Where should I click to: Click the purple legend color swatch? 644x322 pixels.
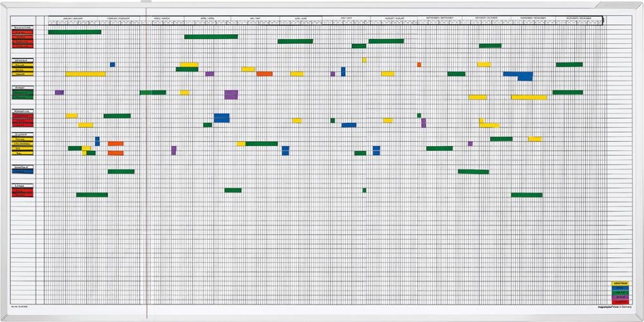620,296
